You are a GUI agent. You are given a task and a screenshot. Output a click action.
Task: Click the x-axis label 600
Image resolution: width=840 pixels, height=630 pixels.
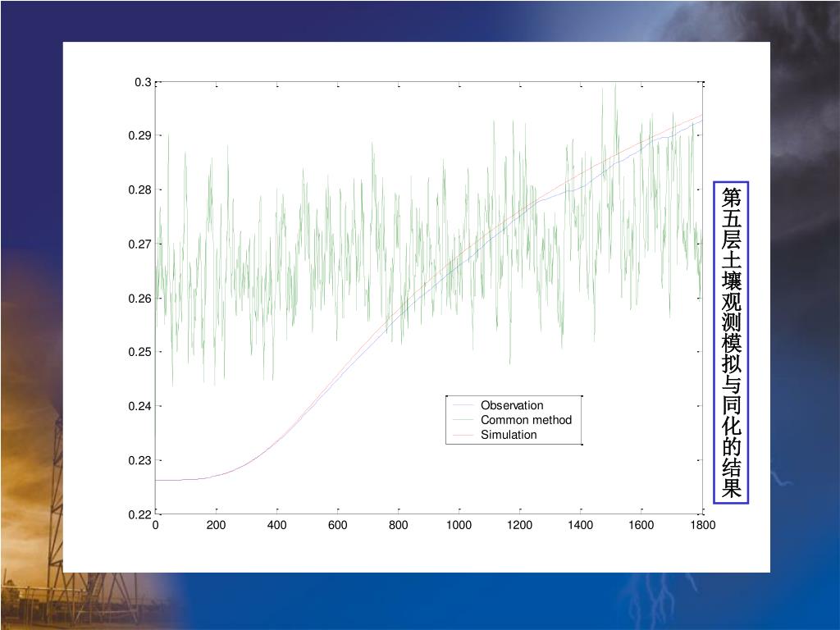337,525
